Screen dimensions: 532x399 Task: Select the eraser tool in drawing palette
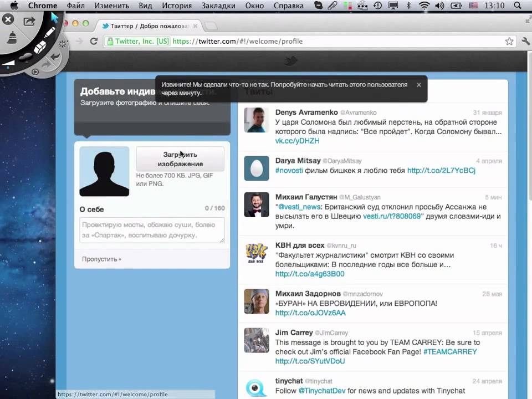click(40, 47)
